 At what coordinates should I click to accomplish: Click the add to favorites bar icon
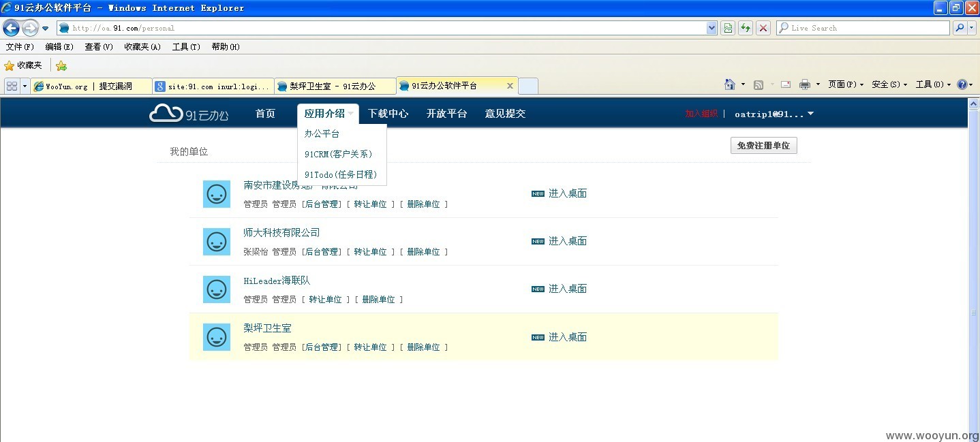[x=61, y=65]
